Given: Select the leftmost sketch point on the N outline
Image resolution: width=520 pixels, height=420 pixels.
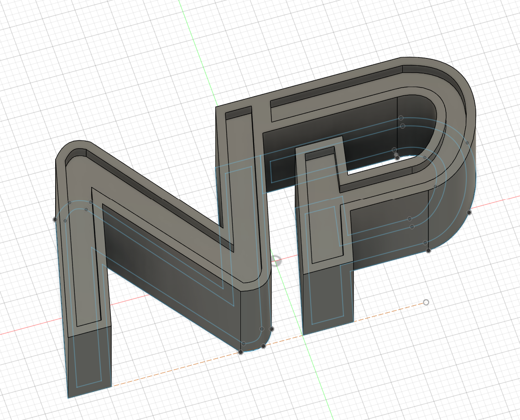Looking at the screenshot, I should (x=55, y=219).
